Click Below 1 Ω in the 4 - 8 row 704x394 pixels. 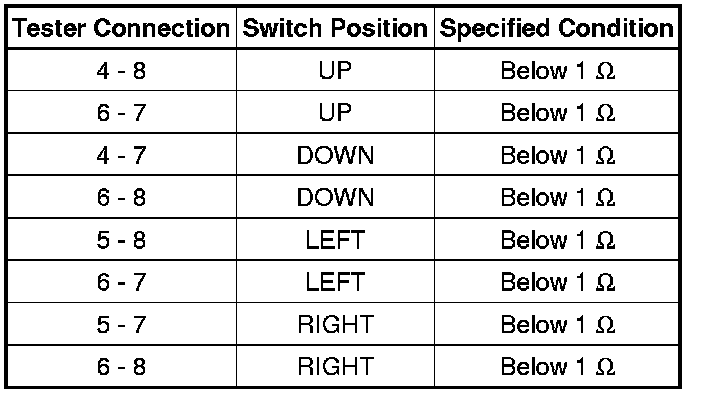(557, 70)
